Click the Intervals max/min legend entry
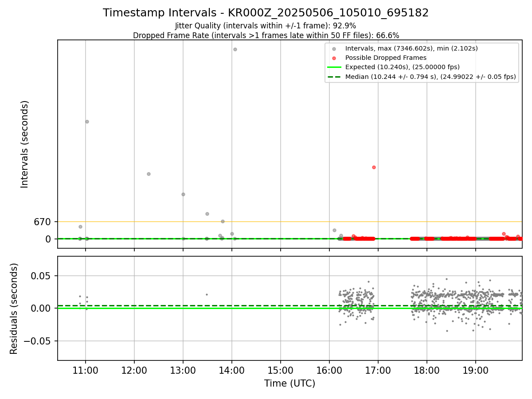 [411, 48]
